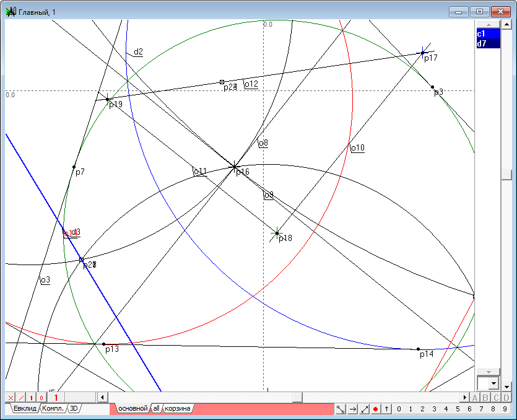Image resolution: width=517 pixels, height=420 pixels.
Task: Click digit 7 in the number bar
Action: [x=481, y=409]
